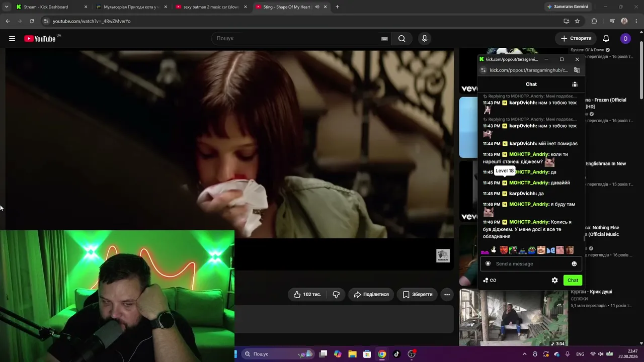644x362 pixels.
Task: Open the YouTube account avatar menu
Action: pyautogui.click(x=625, y=39)
